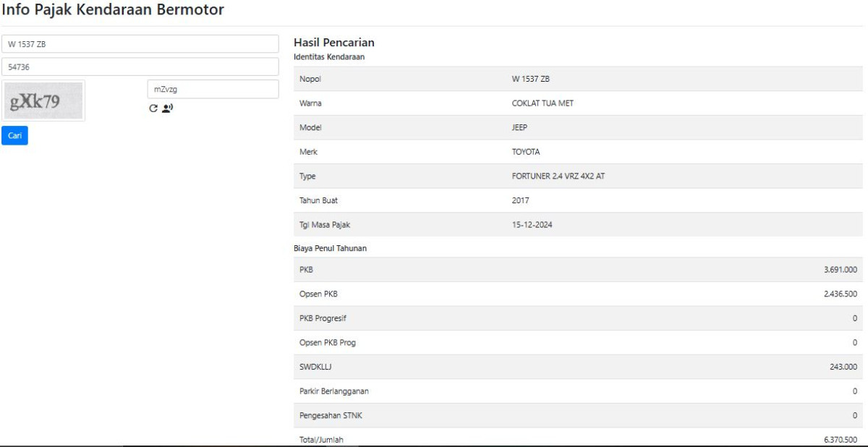Select the tax date 15-12-2024
Viewport: 868px width, 447px height.
coord(532,225)
